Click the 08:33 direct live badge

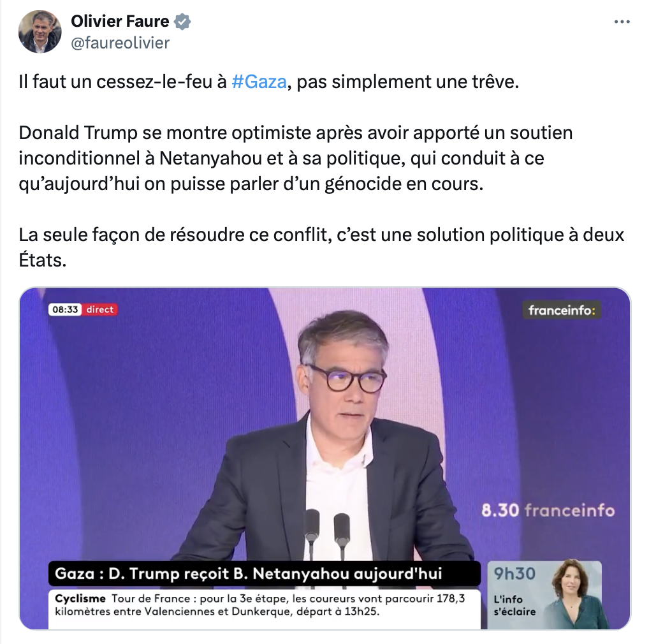(83, 310)
